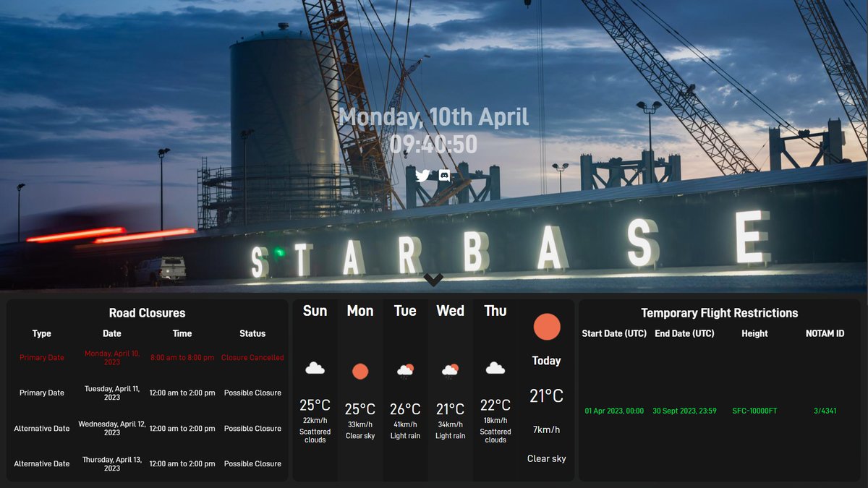Click the Status column header
The image size is (868, 488).
point(252,333)
